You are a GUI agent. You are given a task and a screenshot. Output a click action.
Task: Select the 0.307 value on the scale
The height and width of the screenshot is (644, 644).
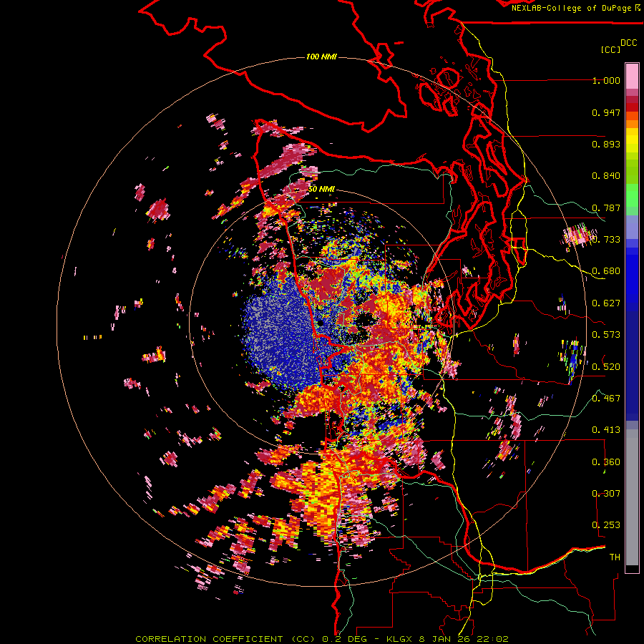tap(606, 494)
